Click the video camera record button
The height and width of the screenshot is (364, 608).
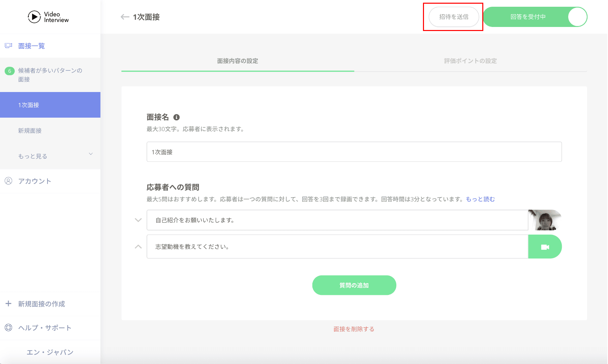(545, 247)
